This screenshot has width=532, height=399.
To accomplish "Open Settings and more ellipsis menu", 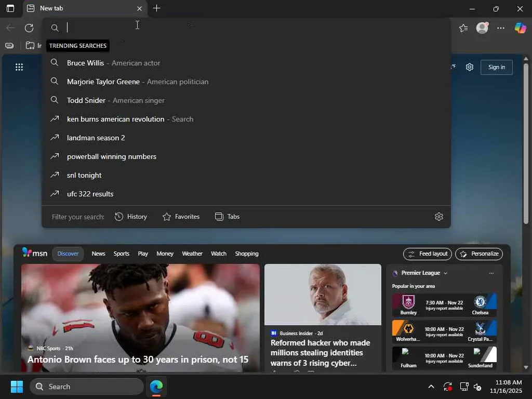I will coord(501,28).
